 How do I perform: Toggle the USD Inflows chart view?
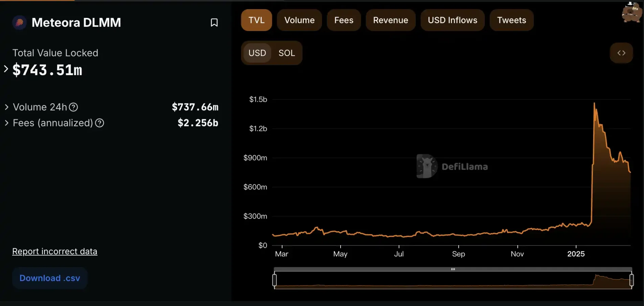(452, 20)
